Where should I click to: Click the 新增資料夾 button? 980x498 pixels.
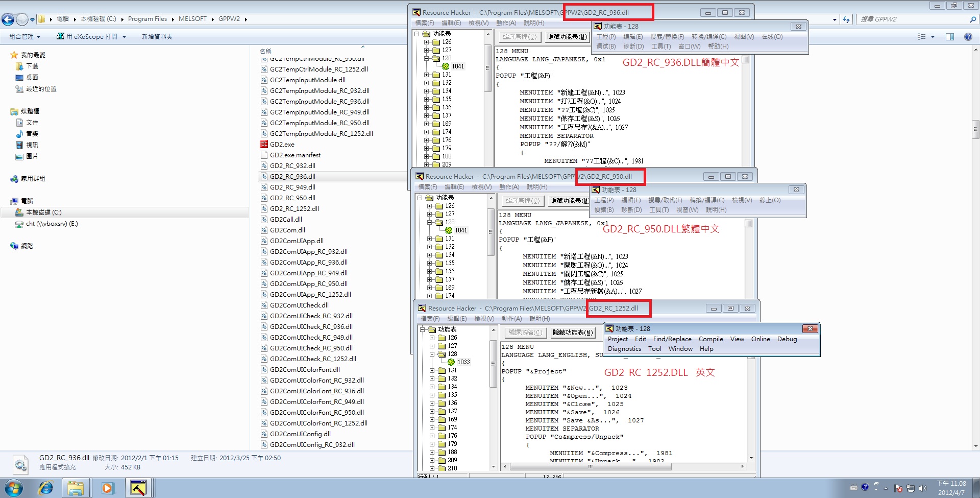pyautogui.click(x=157, y=37)
